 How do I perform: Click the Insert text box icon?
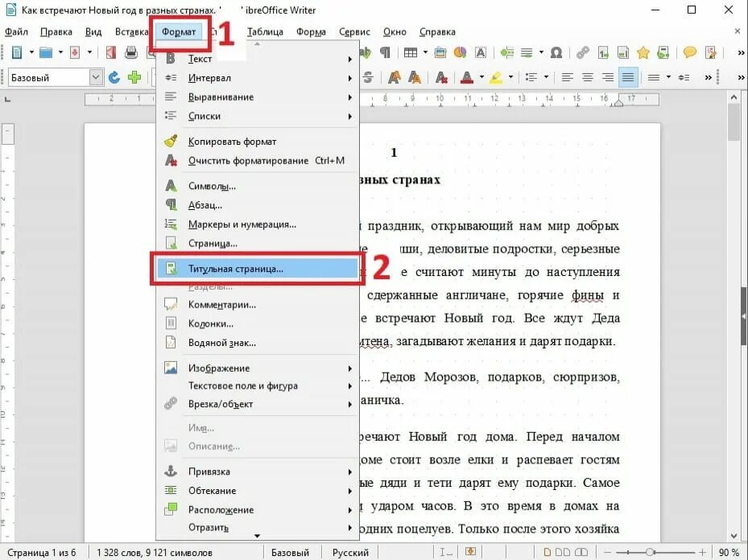tap(481, 52)
